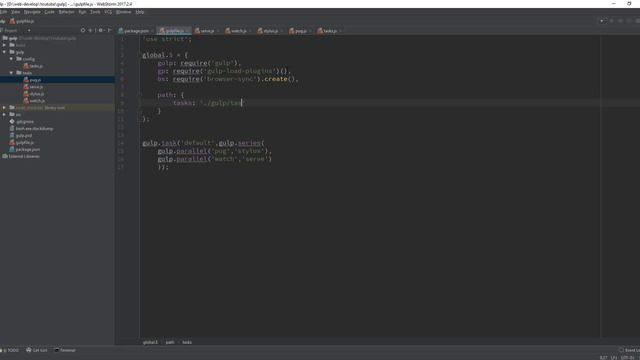Click the cursor position indicator in status bar
This screenshot has width=640, height=360.
[604, 358]
